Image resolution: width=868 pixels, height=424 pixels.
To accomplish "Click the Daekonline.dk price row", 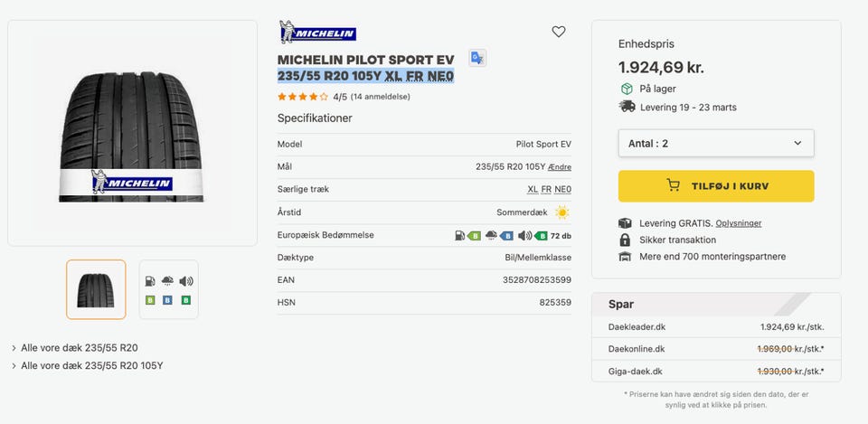I will [x=716, y=349].
